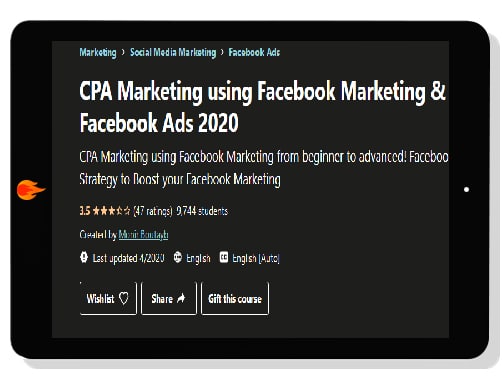Click the English [Auto] captions label
Image resolution: width=502 pixels, height=381 pixels.
coord(256,258)
